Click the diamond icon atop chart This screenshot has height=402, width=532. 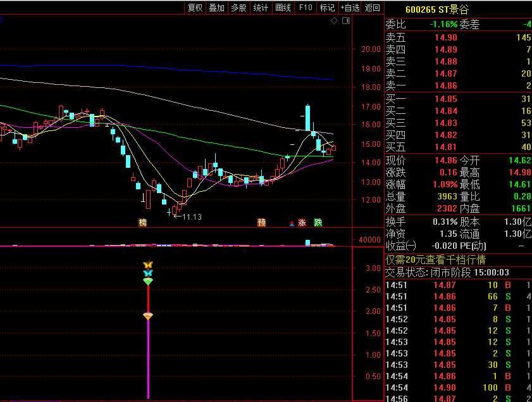point(334,21)
